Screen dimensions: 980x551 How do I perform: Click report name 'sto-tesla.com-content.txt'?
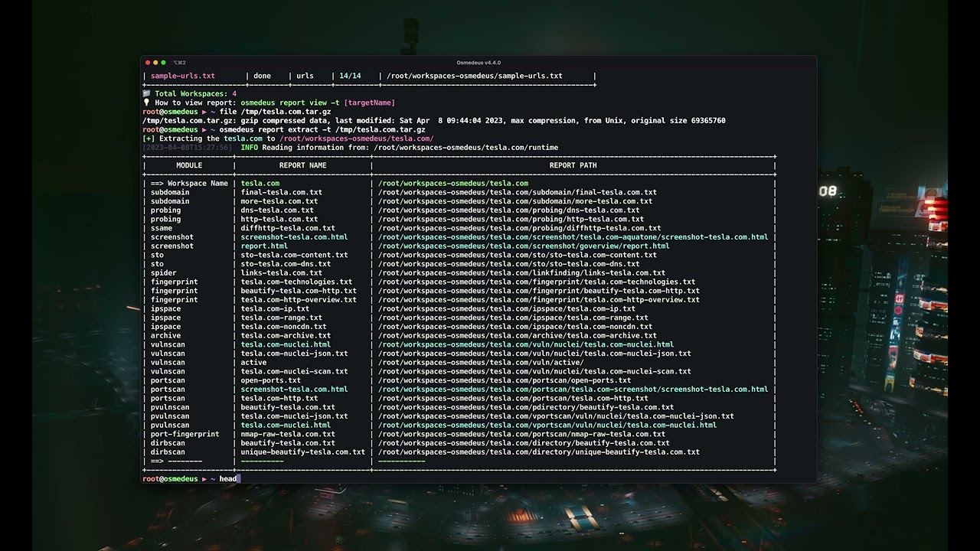pyautogui.click(x=295, y=255)
